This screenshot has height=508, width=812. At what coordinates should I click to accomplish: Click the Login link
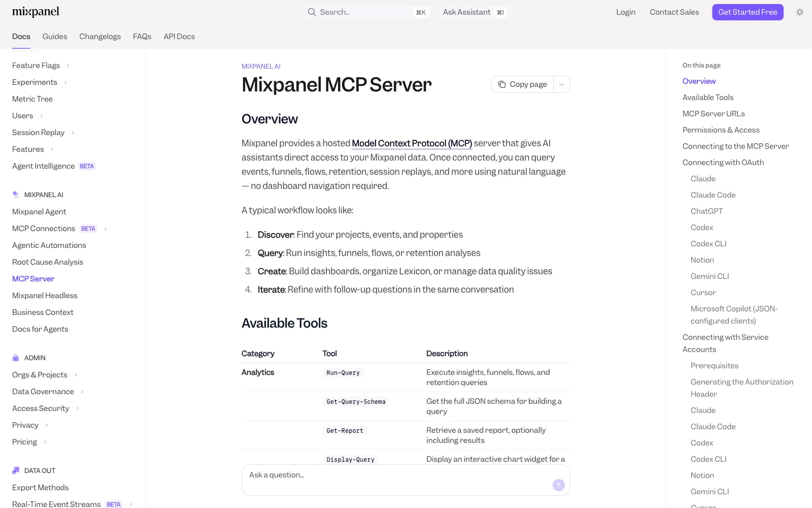[626, 12]
